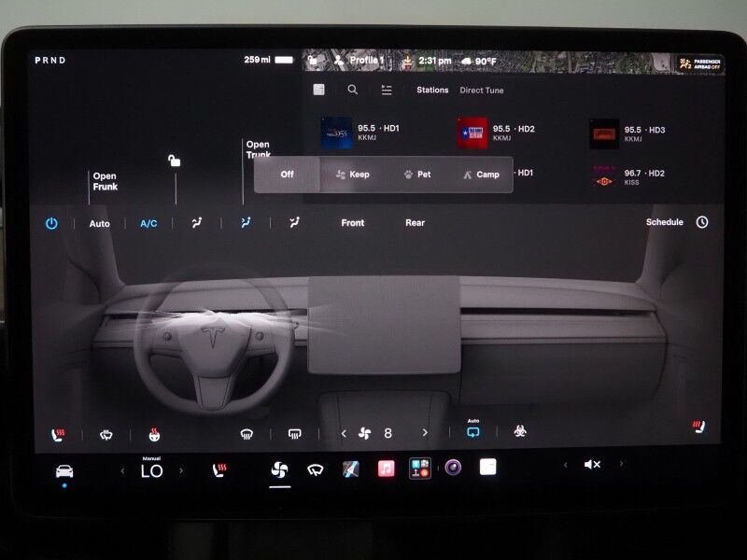Toggle driver seat heater in climate panel
This screenshot has width=747, height=560.
coord(58,434)
